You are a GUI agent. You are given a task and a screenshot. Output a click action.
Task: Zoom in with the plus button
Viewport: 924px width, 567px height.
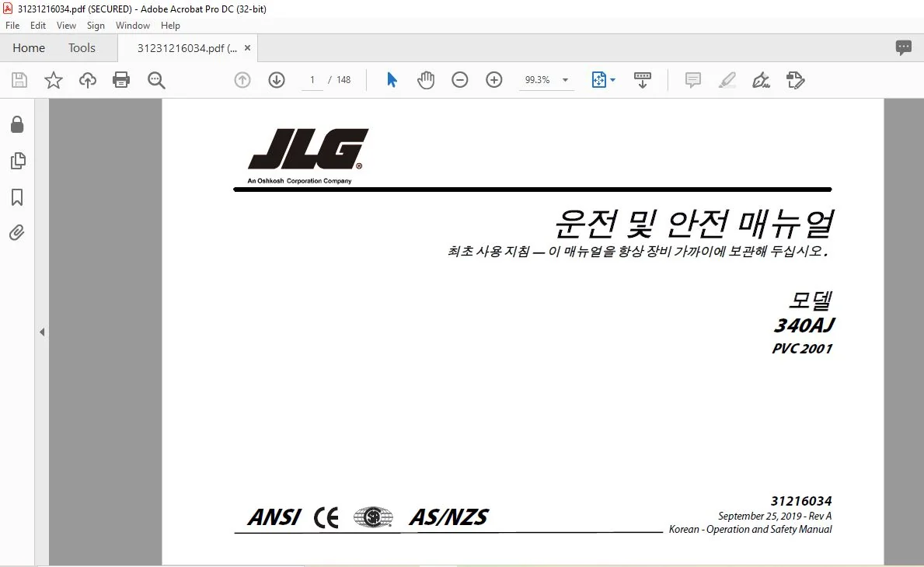click(493, 80)
